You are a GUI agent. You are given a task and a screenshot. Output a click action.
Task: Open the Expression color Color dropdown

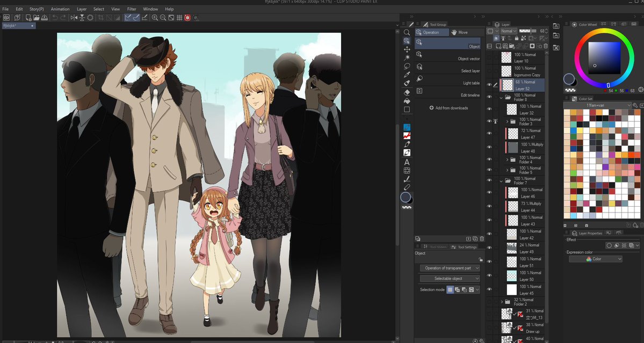pyautogui.click(x=596, y=259)
